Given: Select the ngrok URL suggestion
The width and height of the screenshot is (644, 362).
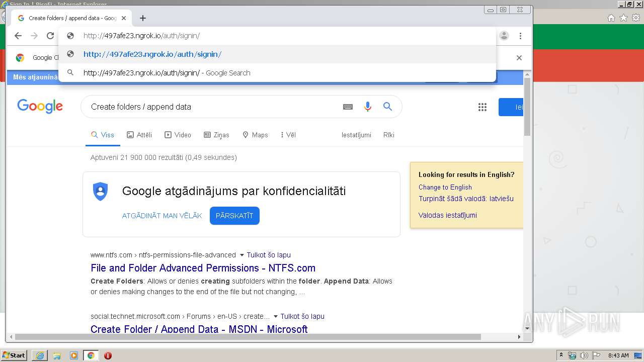Looking at the screenshot, I should click(x=277, y=54).
